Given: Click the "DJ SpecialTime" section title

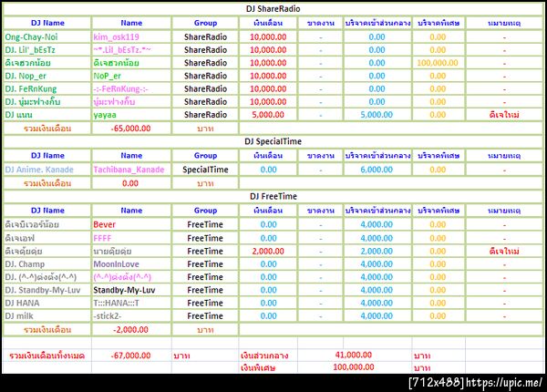Looking at the screenshot, I should pos(273,141).
